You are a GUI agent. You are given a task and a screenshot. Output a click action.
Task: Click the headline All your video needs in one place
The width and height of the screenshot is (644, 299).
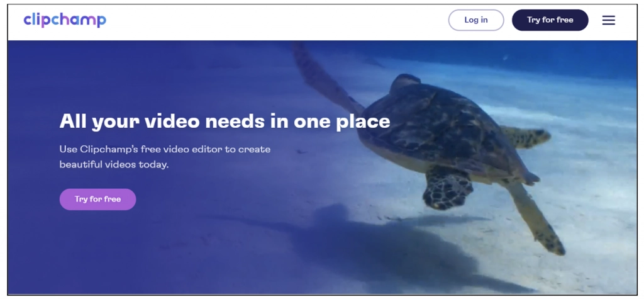(x=225, y=121)
